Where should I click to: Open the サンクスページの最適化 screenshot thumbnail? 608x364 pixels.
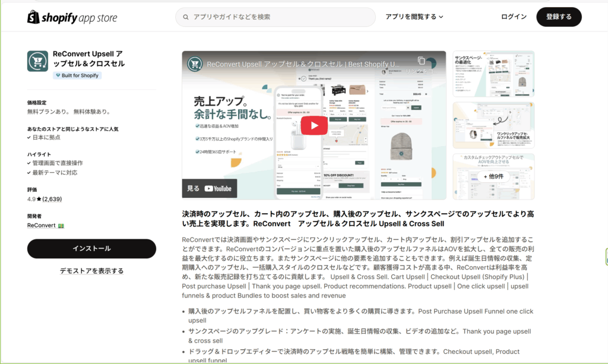493,74
